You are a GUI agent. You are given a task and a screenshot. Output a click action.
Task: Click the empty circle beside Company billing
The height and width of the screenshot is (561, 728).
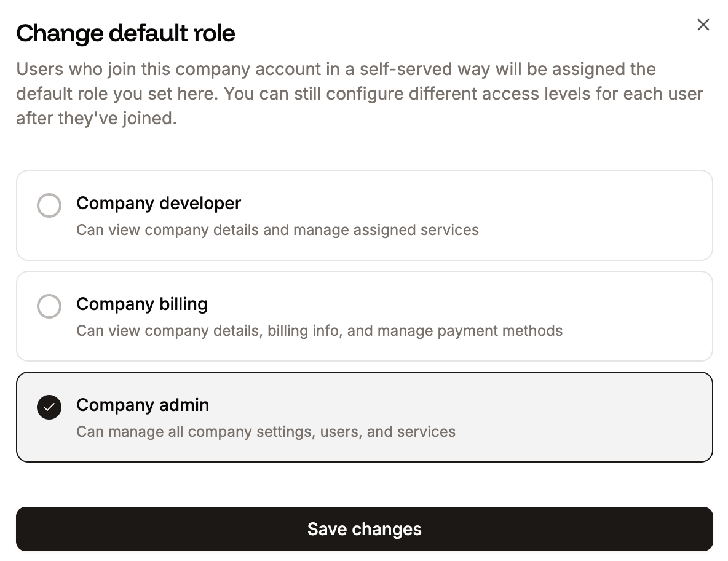[x=49, y=306]
